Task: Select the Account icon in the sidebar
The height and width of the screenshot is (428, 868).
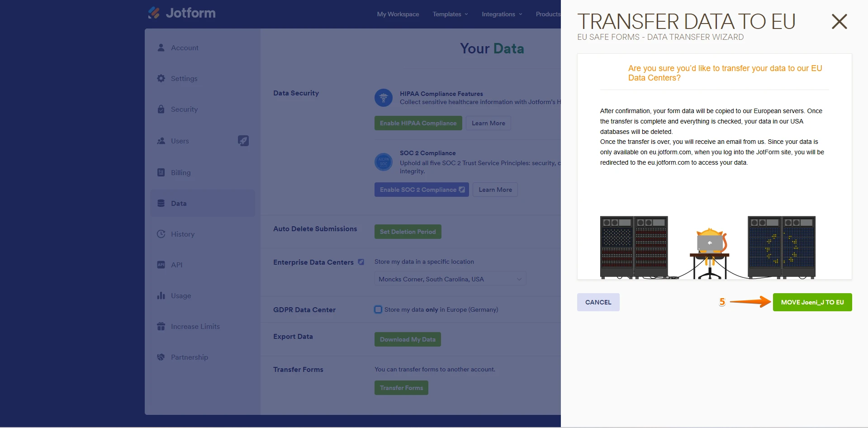Action: point(161,48)
